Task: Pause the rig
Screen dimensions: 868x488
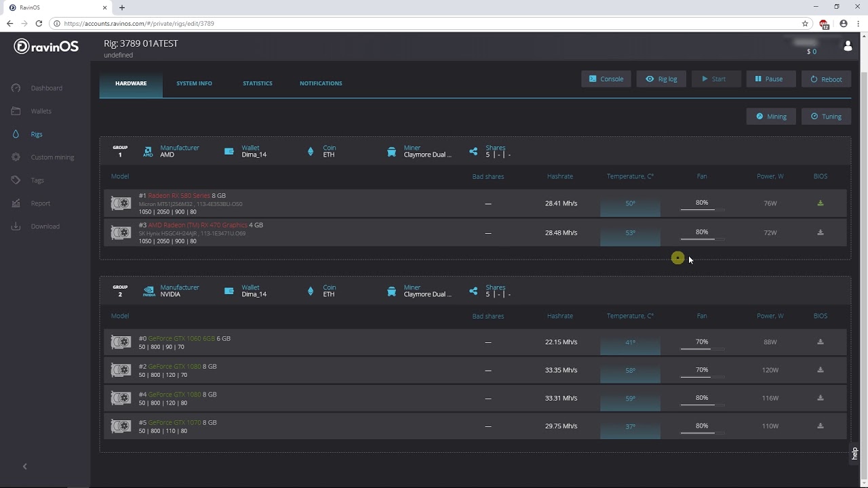Action: coord(771,79)
